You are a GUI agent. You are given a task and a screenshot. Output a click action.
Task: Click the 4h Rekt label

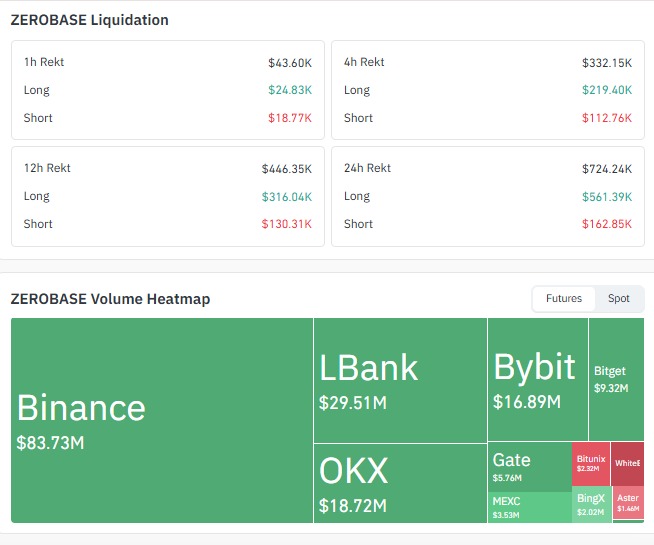pos(364,62)
